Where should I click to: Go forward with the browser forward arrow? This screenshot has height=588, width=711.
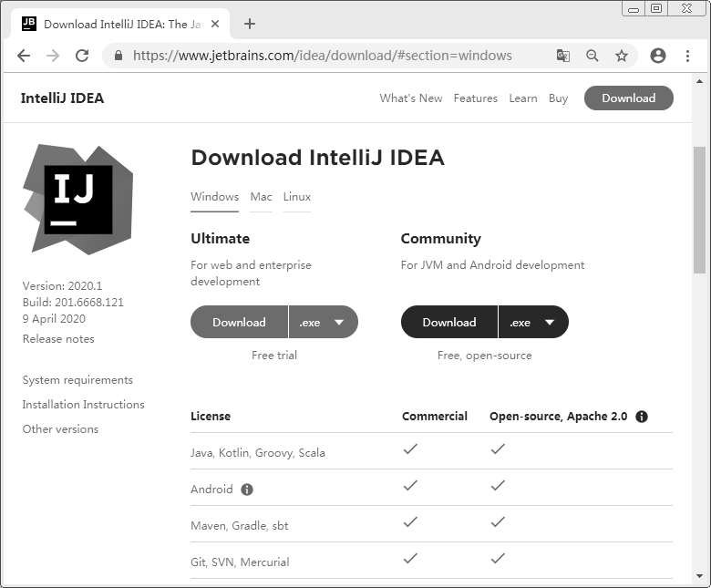click(x=53, y=56)
